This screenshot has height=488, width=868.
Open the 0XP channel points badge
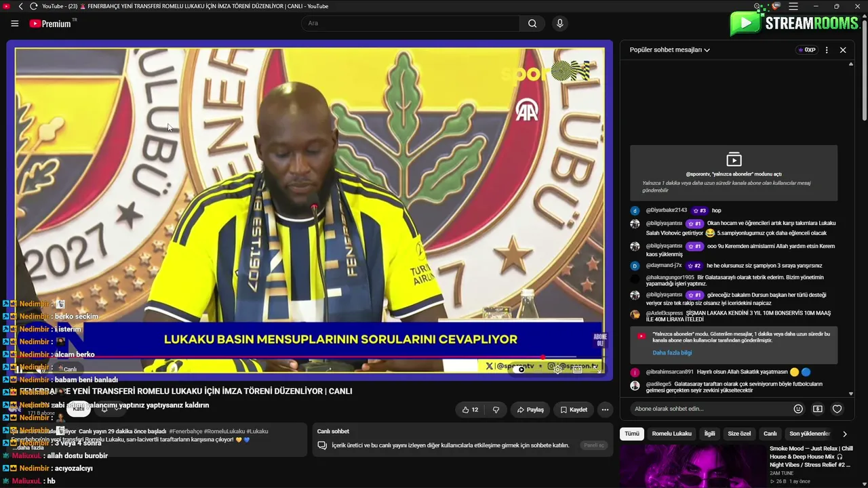(806, 49)
